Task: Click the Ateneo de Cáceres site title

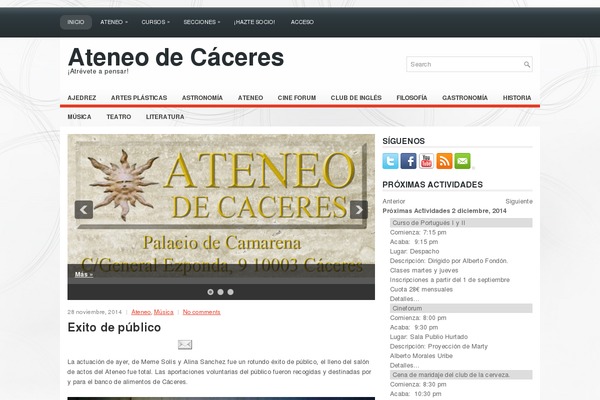Action: point(176,57)
